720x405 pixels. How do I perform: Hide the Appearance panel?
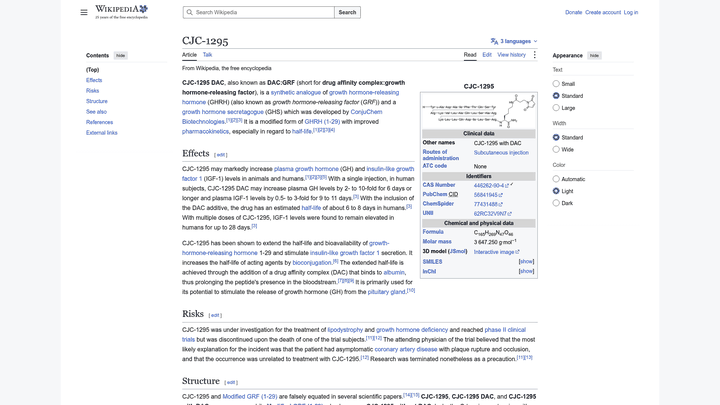coord(594,56)
